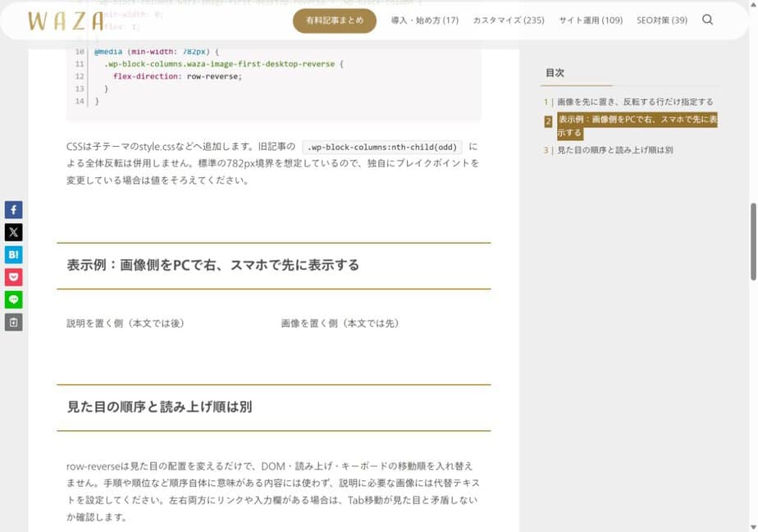This screenshot has width=758, height=532.
Task: Click code line flex-direction: row-reverse;
Action: 177,76
